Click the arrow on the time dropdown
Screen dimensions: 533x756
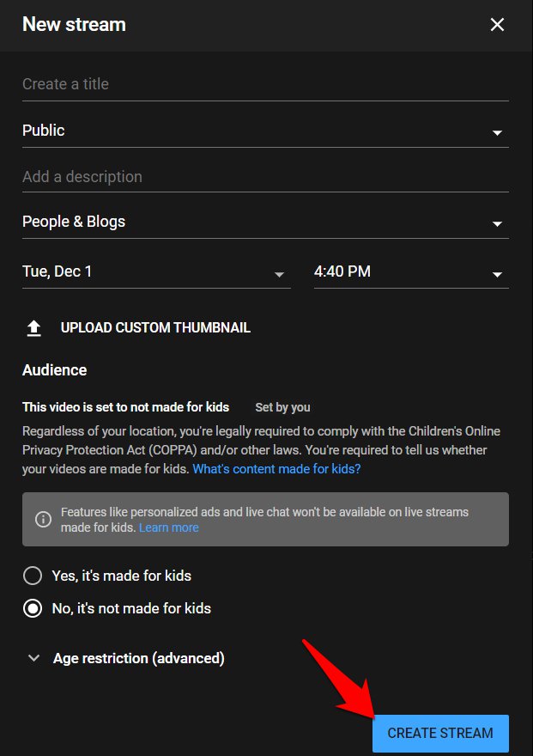pyautogui.click(x=497, y=275)
